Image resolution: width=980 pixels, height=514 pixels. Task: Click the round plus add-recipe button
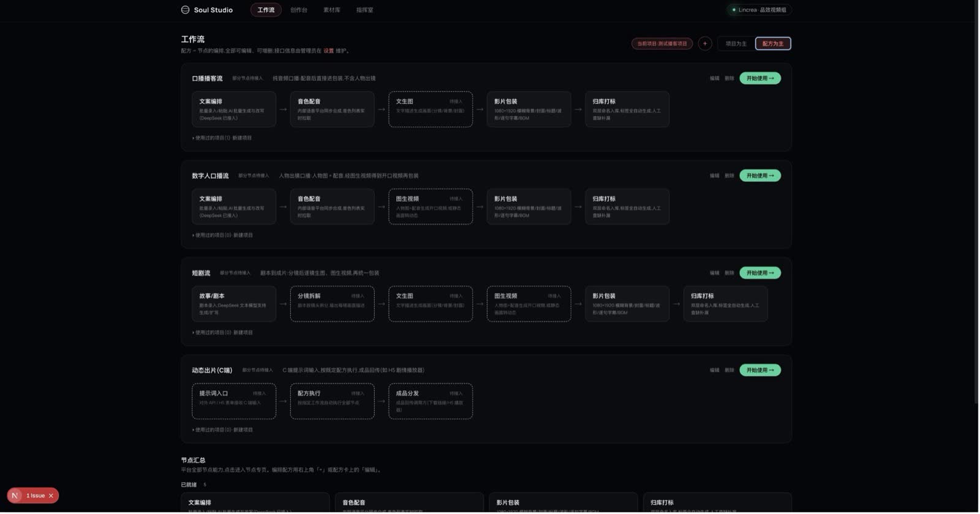706,43
